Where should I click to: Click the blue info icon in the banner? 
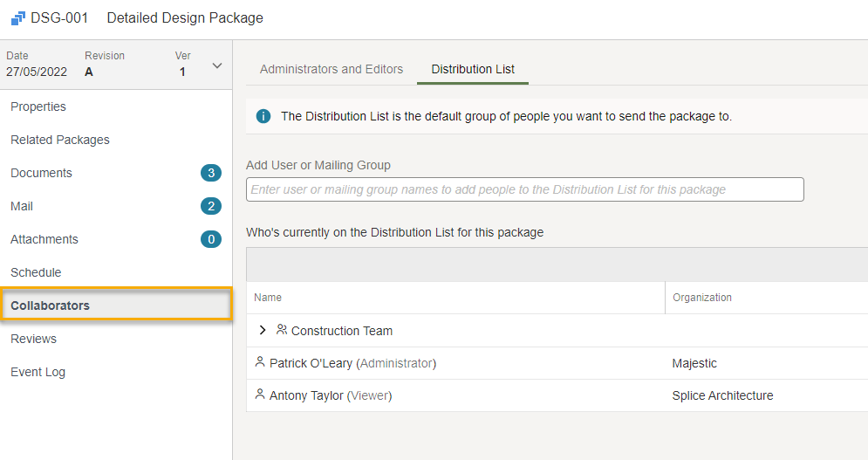tap(263, 116)
